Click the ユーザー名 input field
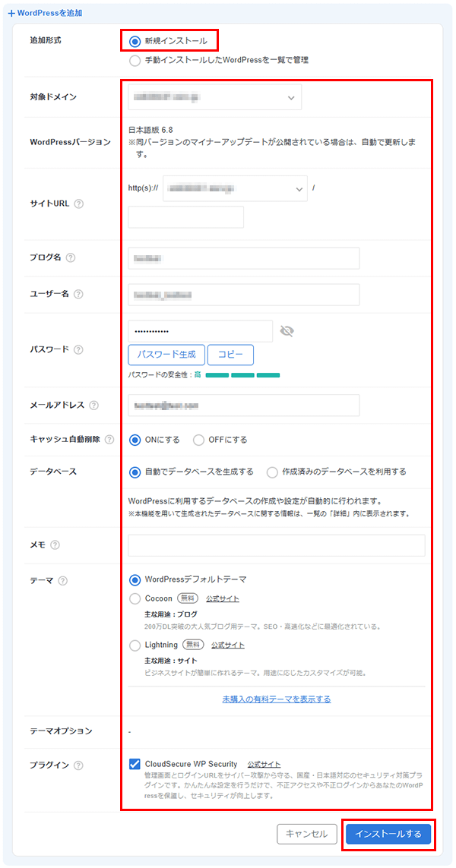 [x=244, y=295]
